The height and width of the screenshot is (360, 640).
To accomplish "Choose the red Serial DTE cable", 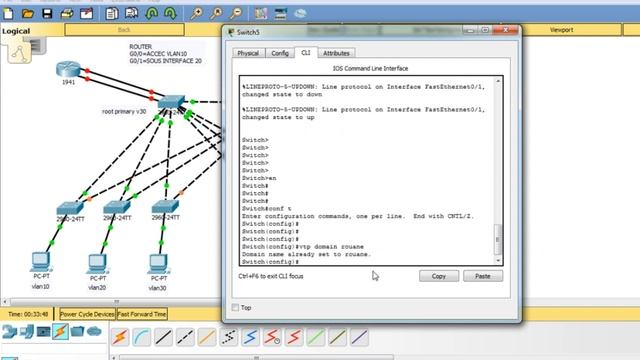I will (x=294, y=338).
